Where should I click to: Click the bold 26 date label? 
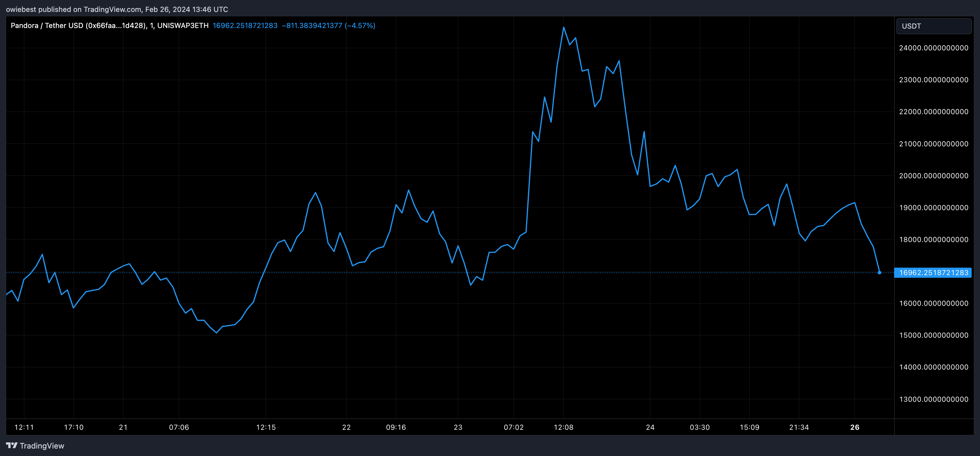[855, 427]
